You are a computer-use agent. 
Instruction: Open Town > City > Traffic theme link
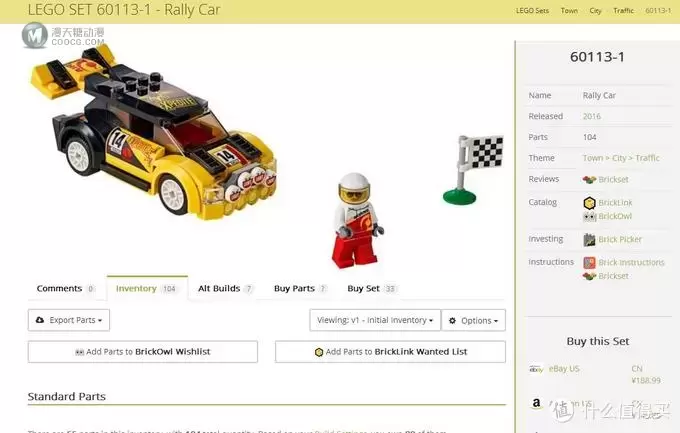[x=621, y=158]
